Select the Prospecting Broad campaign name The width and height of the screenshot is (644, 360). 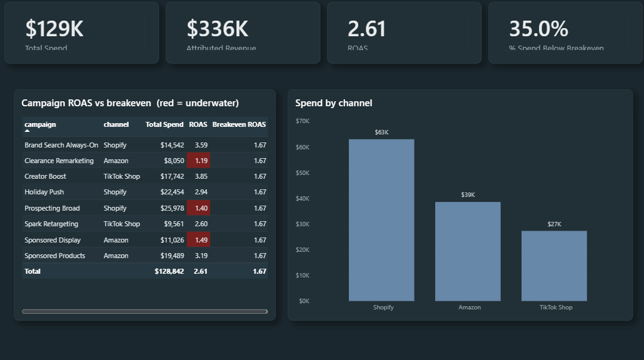52,208
